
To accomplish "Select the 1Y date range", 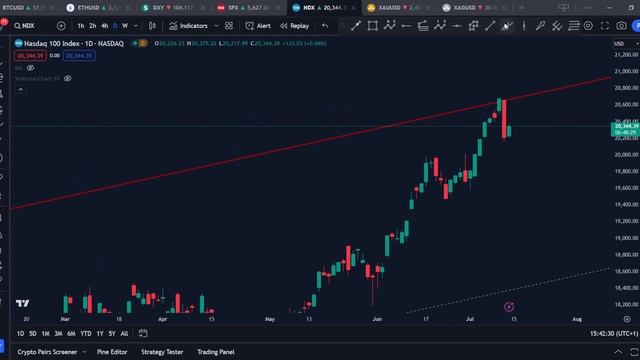I will (100, 333).
